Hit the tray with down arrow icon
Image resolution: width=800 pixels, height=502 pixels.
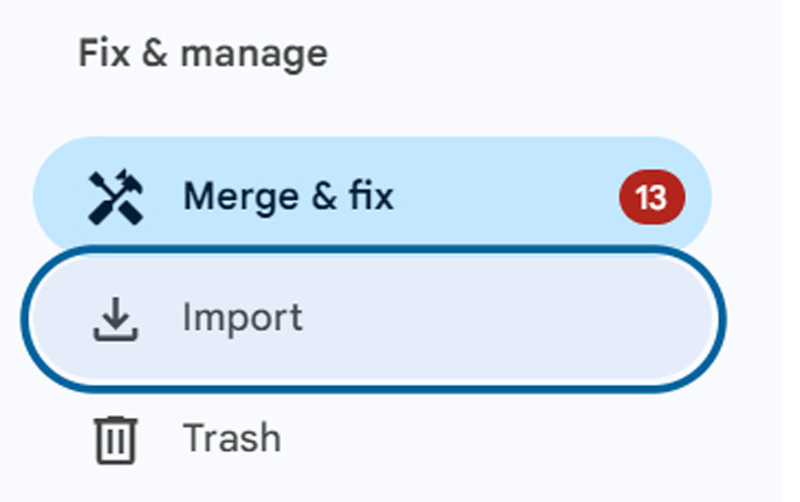point(115,319)
